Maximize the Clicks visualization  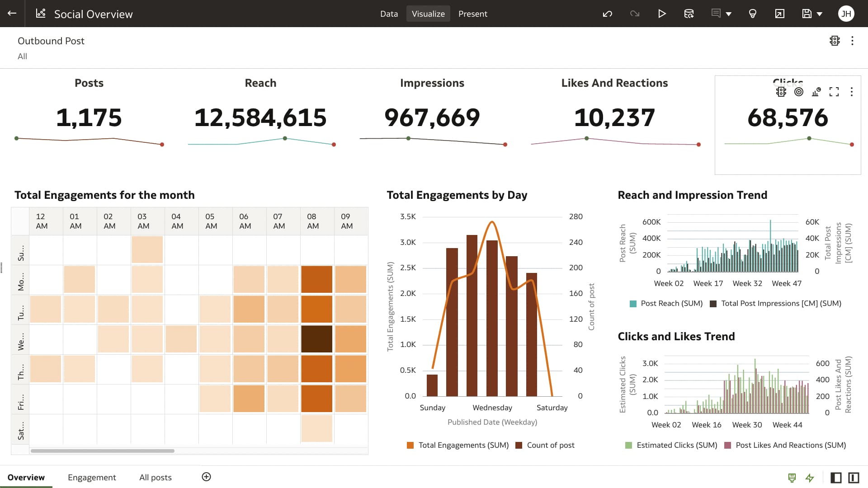point(834,92)
